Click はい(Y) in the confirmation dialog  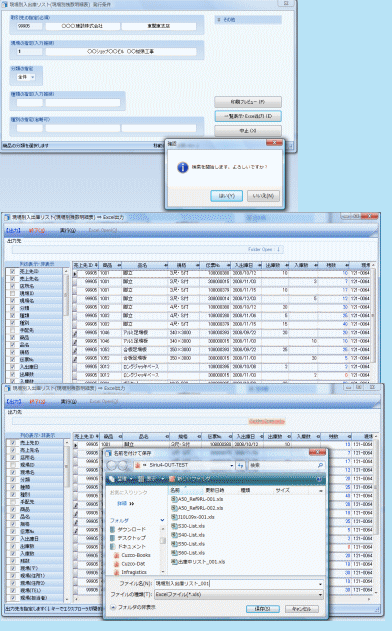click(227, 196)
